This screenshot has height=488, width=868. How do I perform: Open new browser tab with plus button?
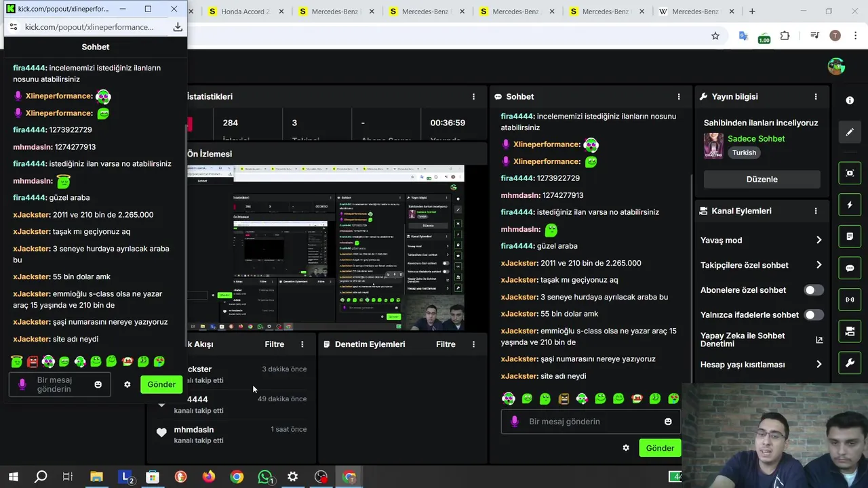tap(751, 12)
